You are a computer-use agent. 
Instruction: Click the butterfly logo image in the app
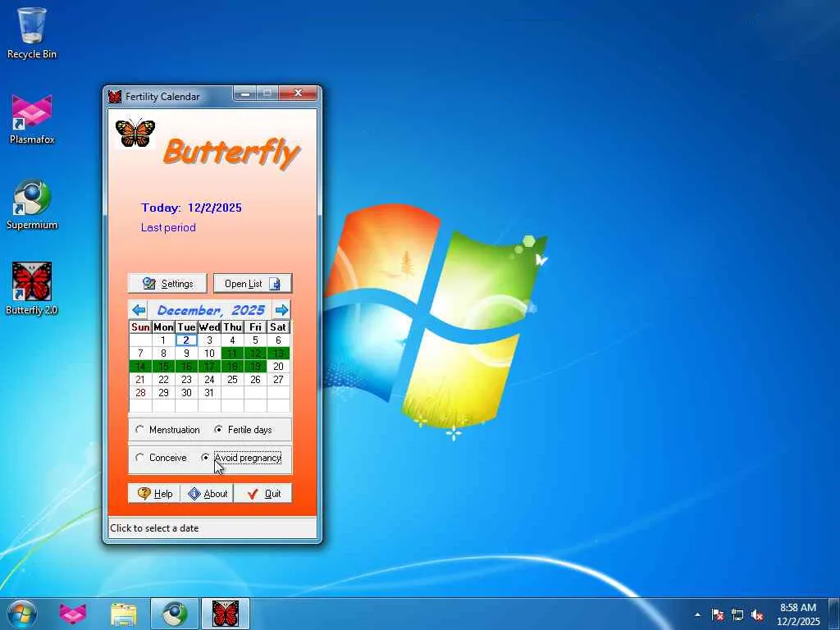click(x=135, y=133)
